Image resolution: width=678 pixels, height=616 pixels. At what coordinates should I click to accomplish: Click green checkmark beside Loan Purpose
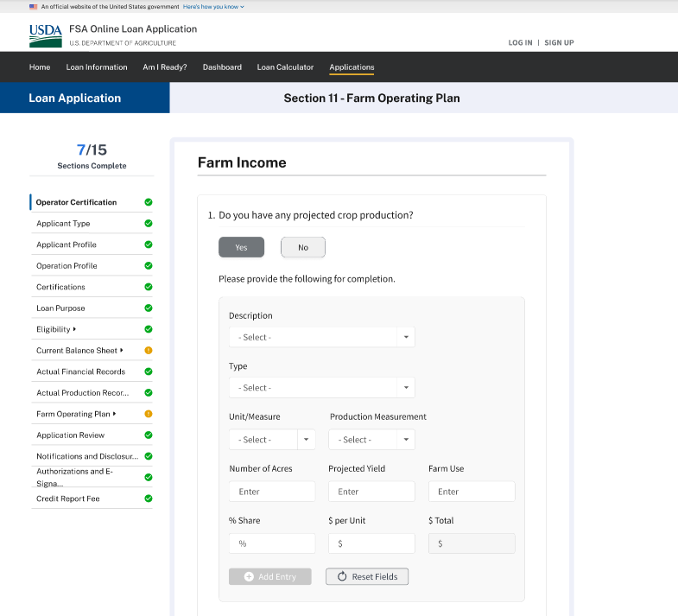point(149,308)
